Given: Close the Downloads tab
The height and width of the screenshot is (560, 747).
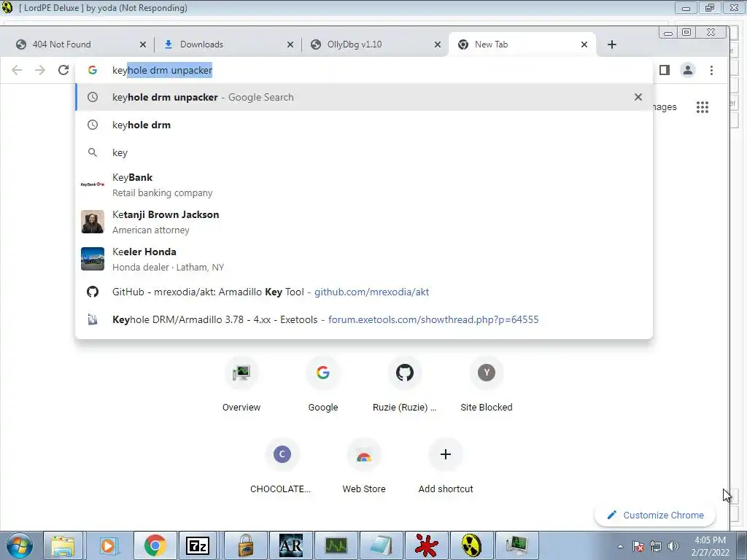Looking at the screenshot, I should click(290, 44).
